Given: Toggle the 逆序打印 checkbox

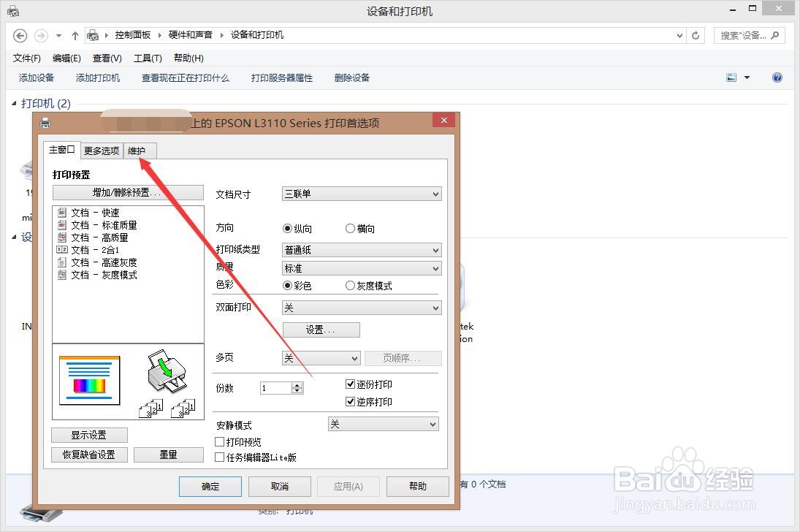Looking at the screenshot, I should (351, 401).
